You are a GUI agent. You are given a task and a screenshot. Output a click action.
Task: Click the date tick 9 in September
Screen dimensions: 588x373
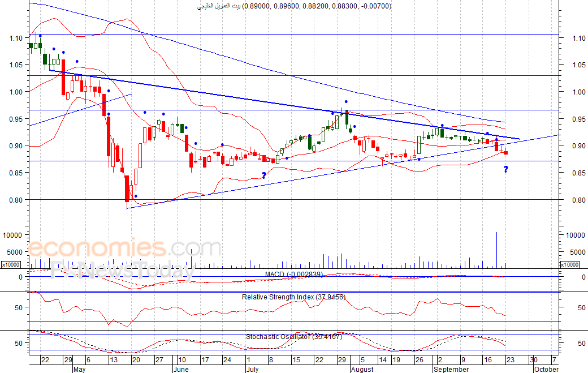point(463,360)
